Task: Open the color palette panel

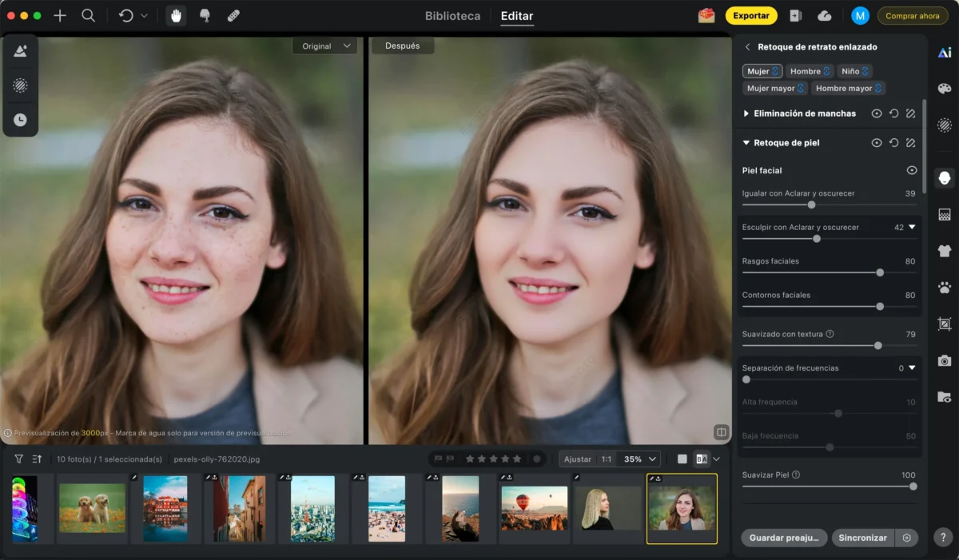Action: click(945, 89)
